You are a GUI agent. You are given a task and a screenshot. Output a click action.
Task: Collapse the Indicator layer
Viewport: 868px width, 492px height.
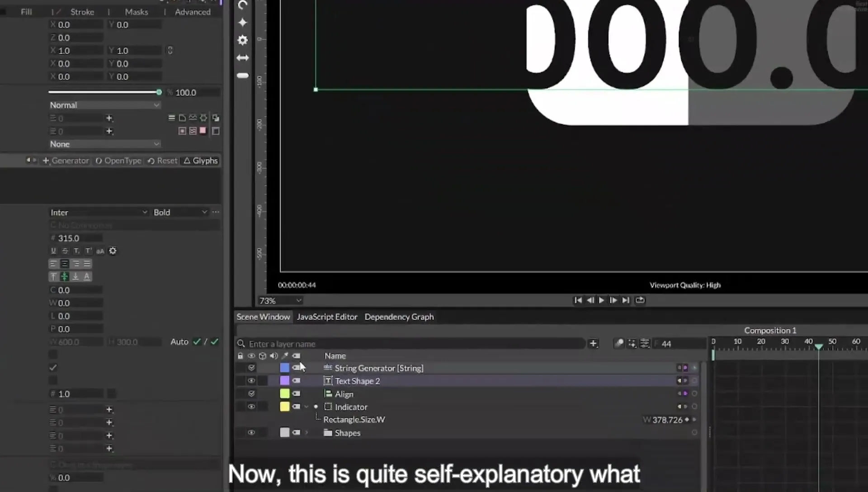307,407
